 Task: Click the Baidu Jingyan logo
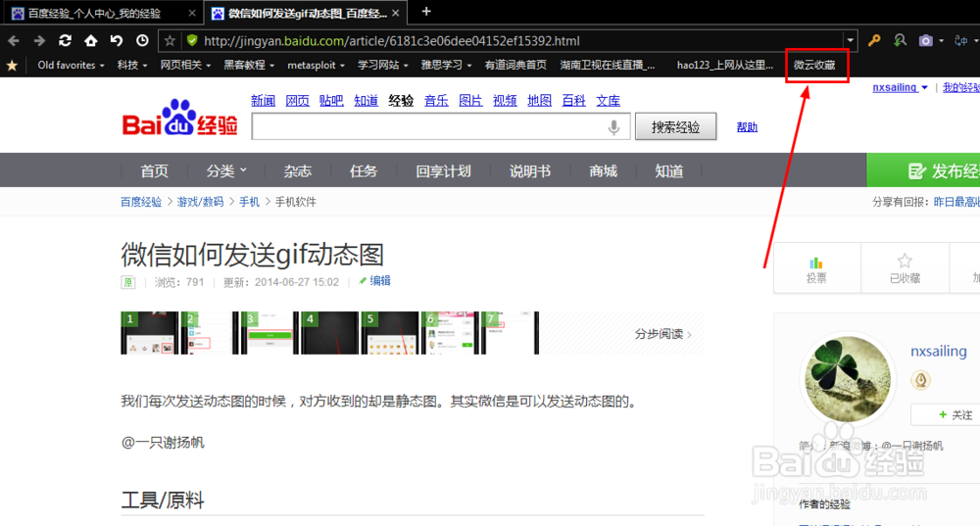click(x=180, y=118)
